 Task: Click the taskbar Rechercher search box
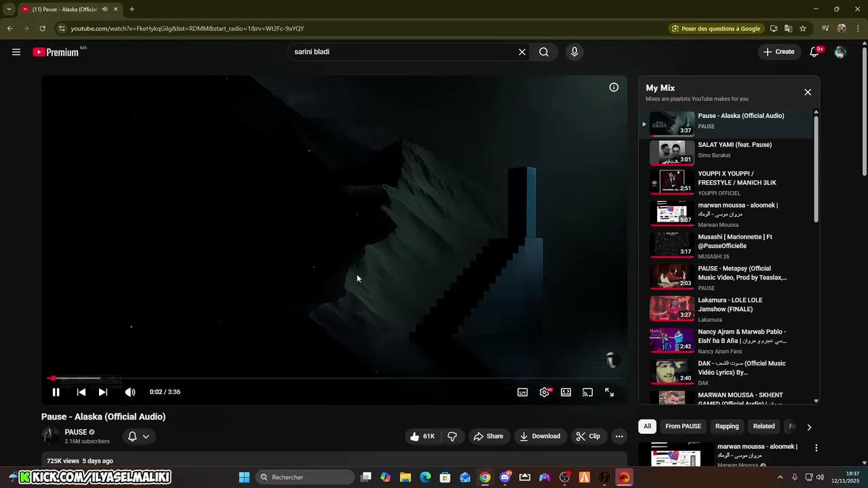click(305, 477)
